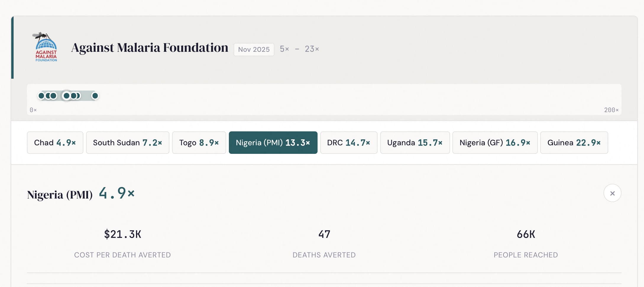Open the Togo 8.9× tab
644x287 pixels.
(x=199, y=143)
